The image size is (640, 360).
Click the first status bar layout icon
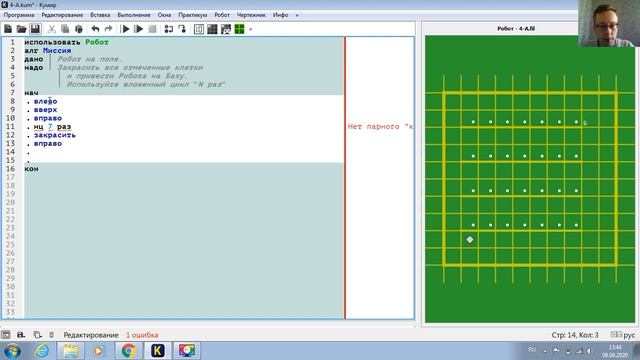click(6, 335)
